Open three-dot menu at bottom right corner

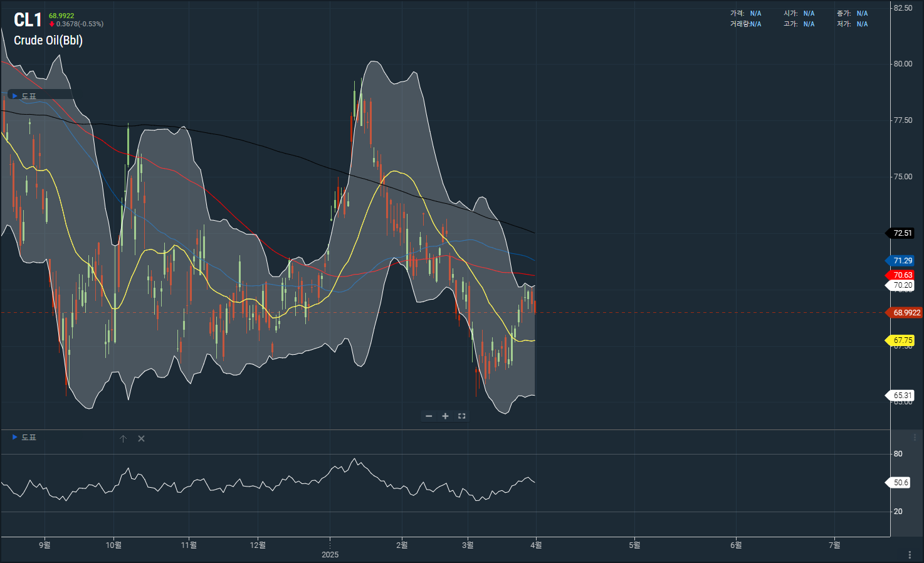pyautogui.click(x=910, y=555)
